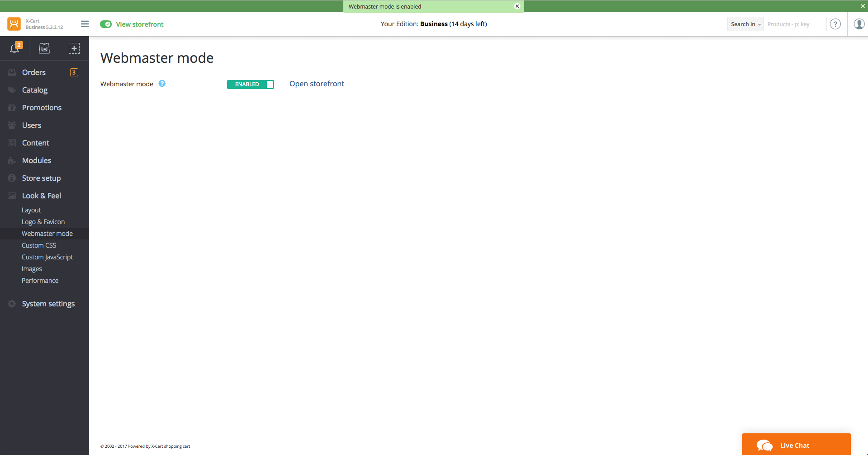The height and width of the screenshot is (455, 868).
Task: Disable the Webmaster mode ENABLED switch
Action: [x=251, y=84]
